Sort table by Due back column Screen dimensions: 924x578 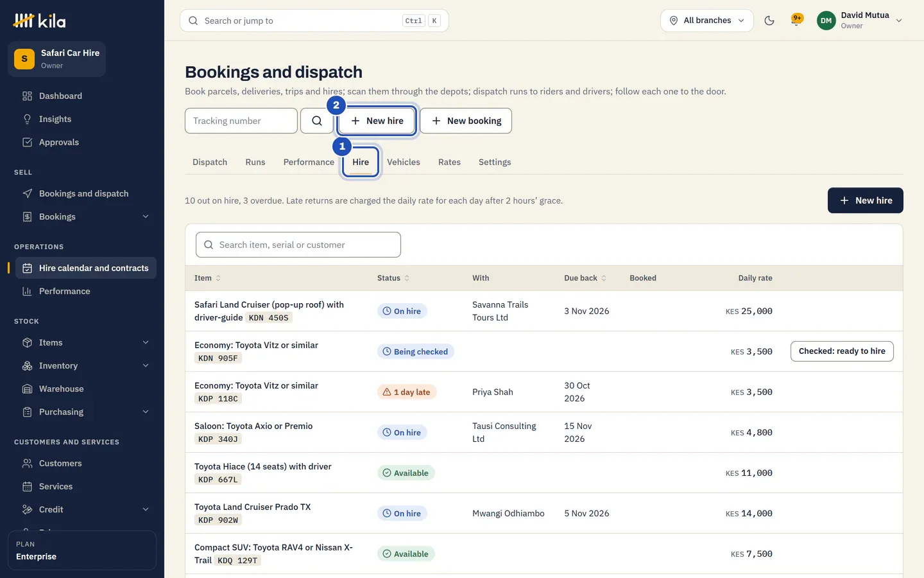tap(585, 278)
